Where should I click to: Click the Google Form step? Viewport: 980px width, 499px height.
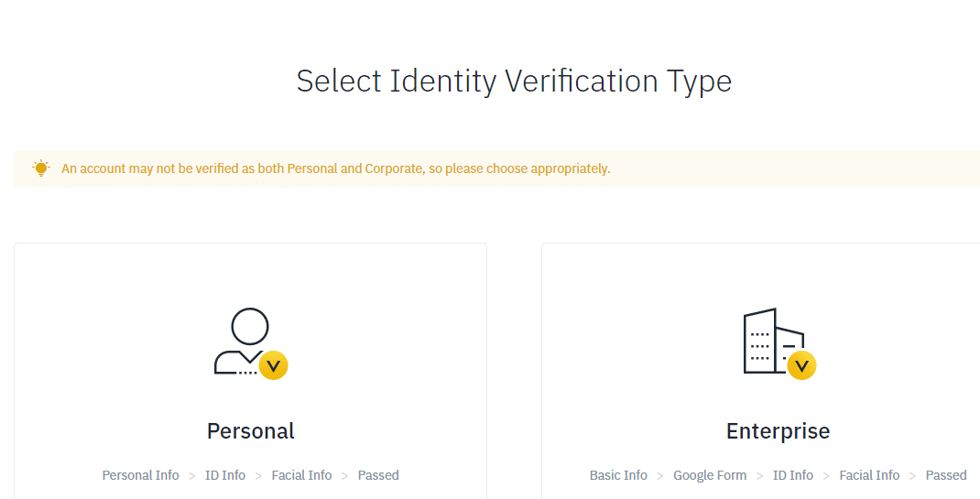coord(710,475)
